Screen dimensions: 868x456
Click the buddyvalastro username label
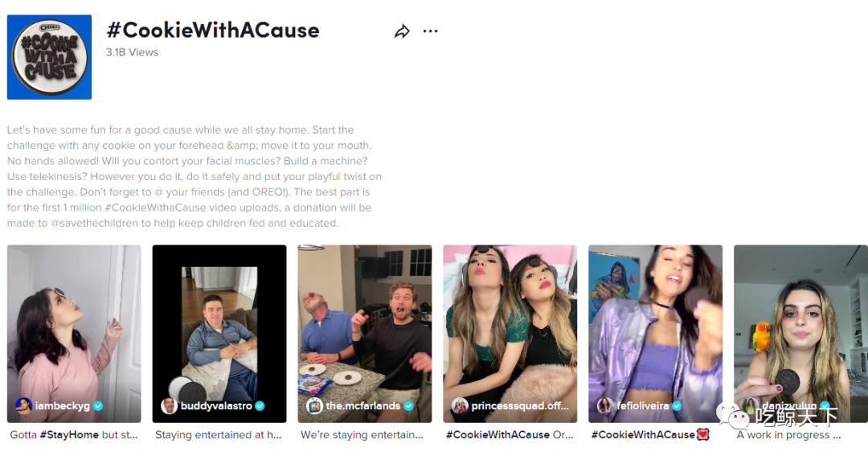pyautogui.click(x=216, y=405)
